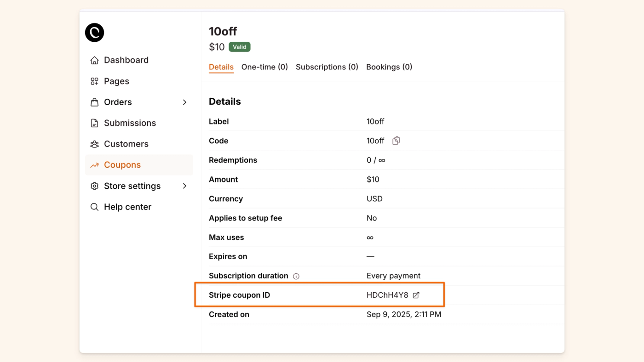Open the Dashboard via the home icon
Viewport: 644px width, 362px height.
(x=94, y=60)
